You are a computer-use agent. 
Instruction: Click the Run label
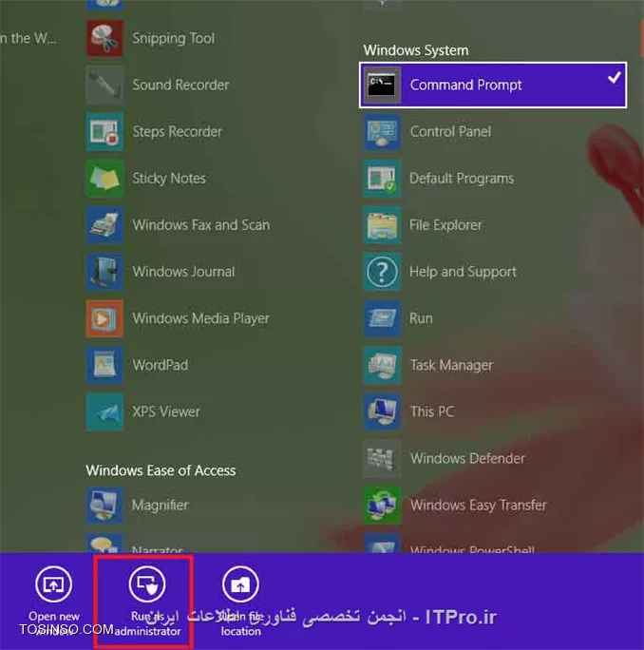point(421,318)
